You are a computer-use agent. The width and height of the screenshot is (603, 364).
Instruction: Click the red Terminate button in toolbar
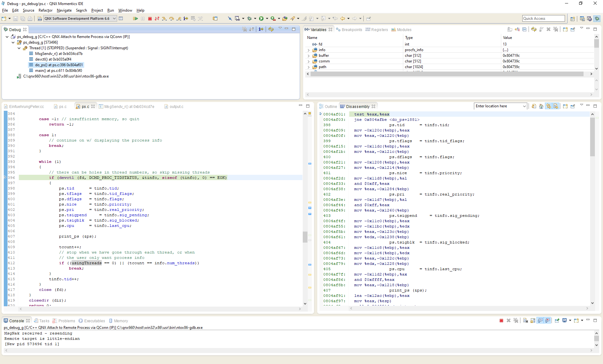pos(150,19)
